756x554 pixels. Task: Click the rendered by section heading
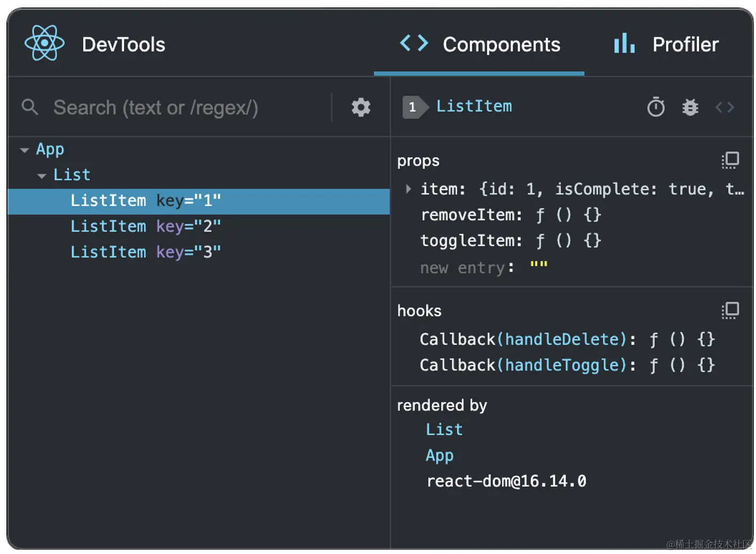(442, 406)
